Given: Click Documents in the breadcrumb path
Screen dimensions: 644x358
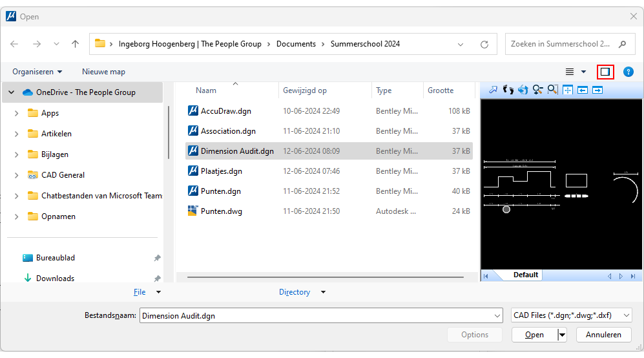Looking at the screenshot, I should pos(296,44).
